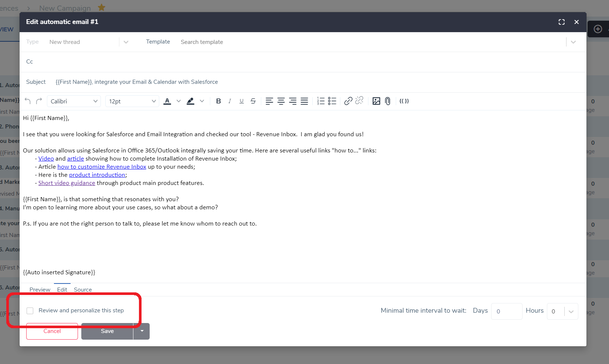609x364 pixels.
Task: Click the Save button
Action: [107, 331]
